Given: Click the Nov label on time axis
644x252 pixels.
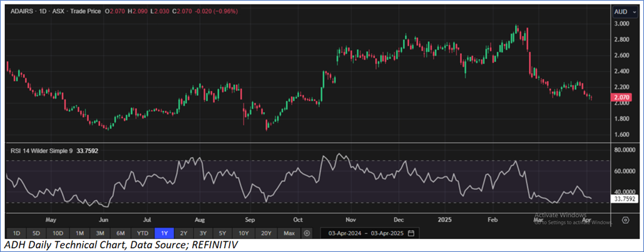Looking at the screenshot, I should click(350, 220).
